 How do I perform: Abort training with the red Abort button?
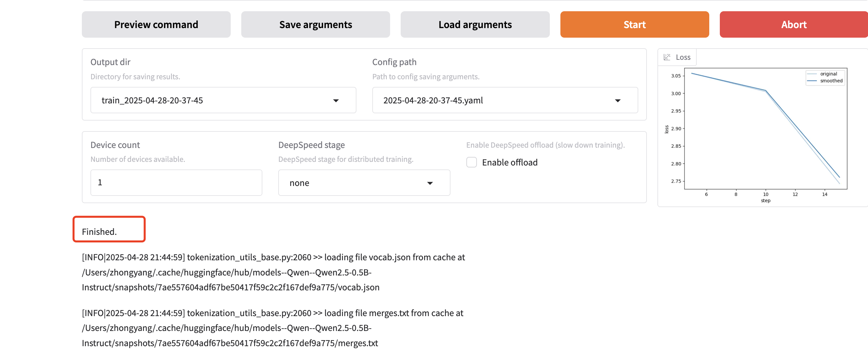(x=793, y=25)
